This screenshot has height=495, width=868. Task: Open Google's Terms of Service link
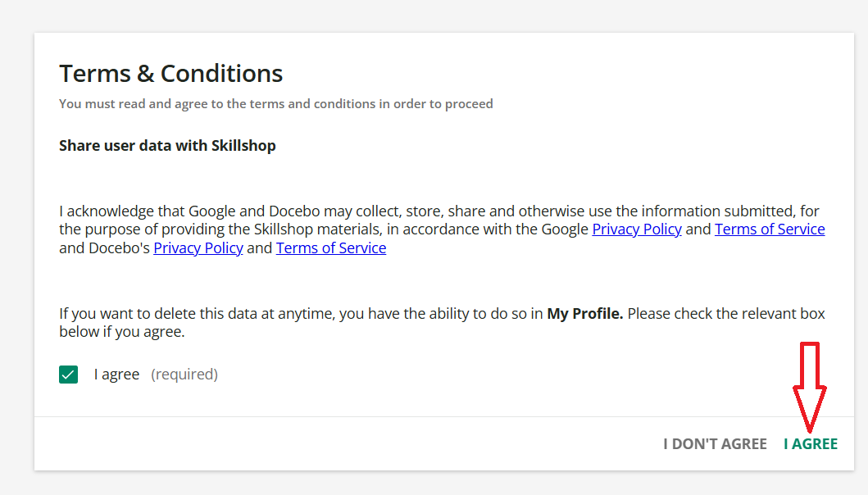[770, 229]
